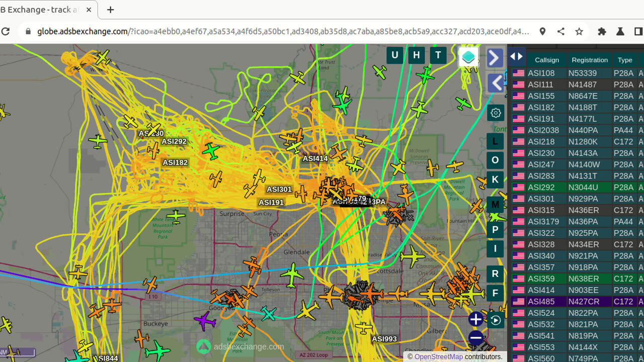Select the ASI108 row in table
Image resolution: width=644 pixels, height=362 pixels.
[x=577, y=73]
